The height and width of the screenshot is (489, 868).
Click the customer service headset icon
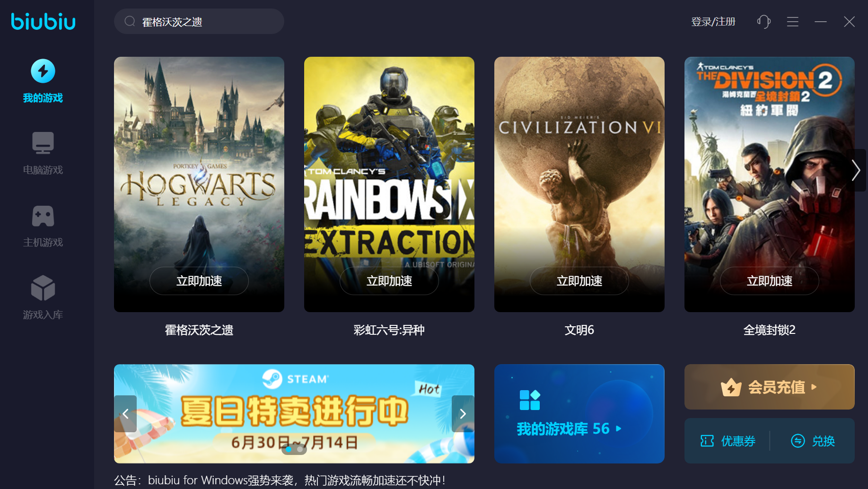tap(764, 22)
